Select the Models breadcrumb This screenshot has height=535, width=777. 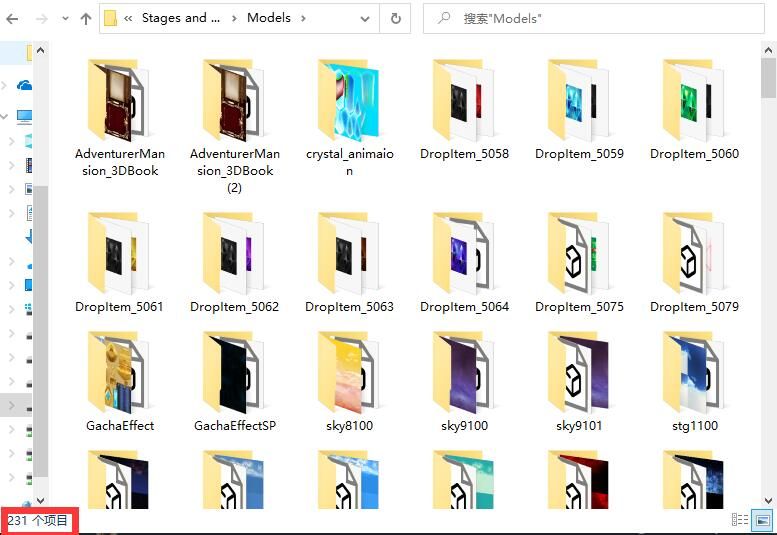tap(269, 18)
